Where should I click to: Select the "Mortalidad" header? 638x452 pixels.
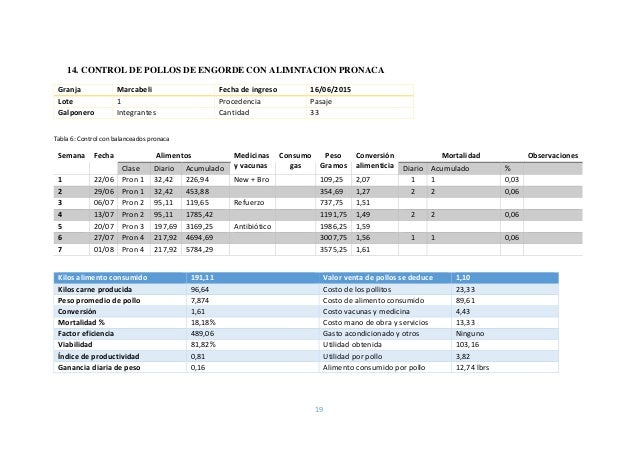[461, 155]
